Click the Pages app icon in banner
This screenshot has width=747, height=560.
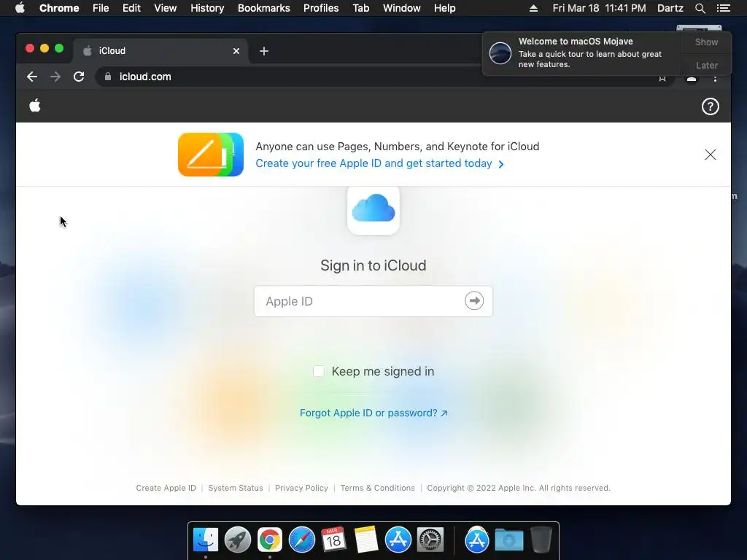click(x=211, y=155)
